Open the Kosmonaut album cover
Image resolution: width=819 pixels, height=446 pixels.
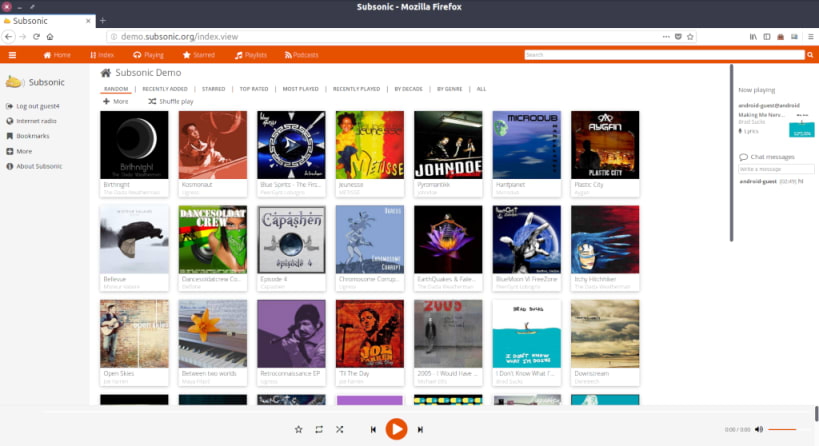click(x=213, y=145)
